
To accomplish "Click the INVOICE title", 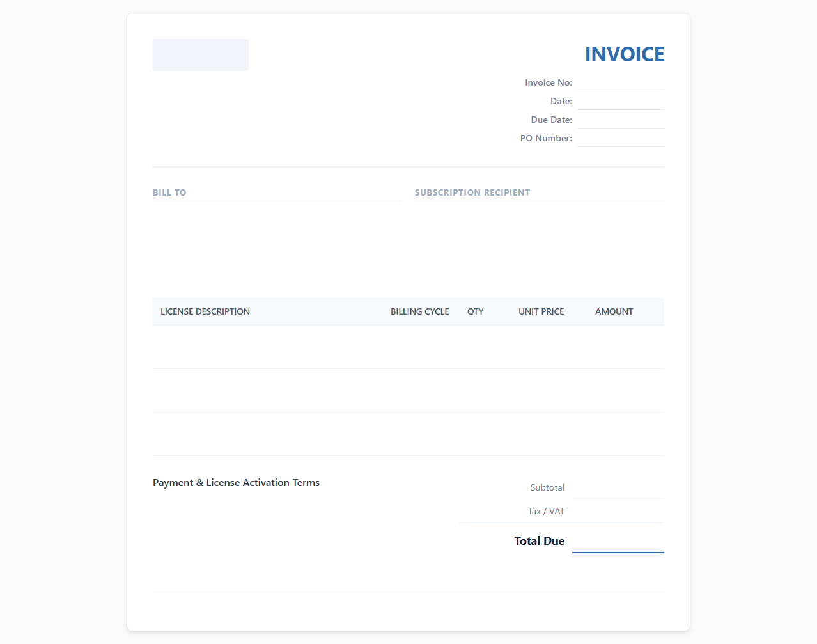I will click(x=625, y=54).
